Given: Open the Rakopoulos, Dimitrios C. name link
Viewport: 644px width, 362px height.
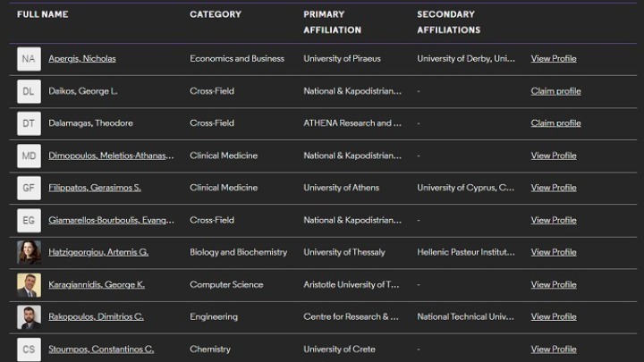Looking at the screenshot, I should pyautogui.click(x=96, y=316).
